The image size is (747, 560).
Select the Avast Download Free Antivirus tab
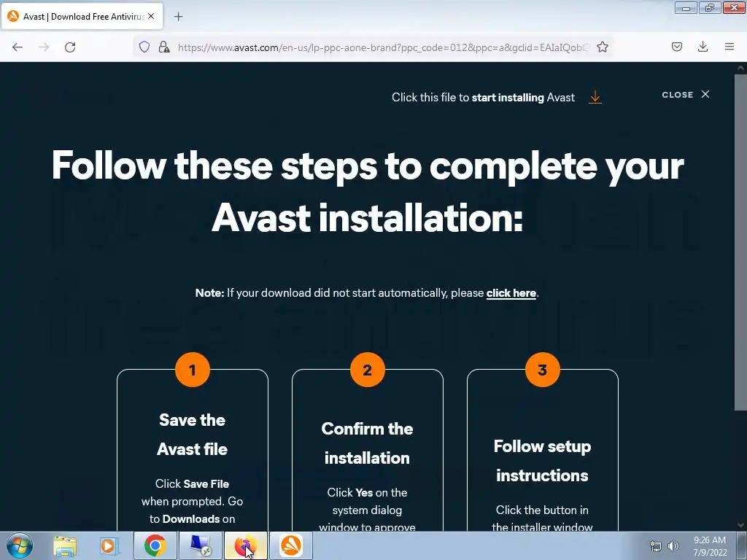pos(82,16)
